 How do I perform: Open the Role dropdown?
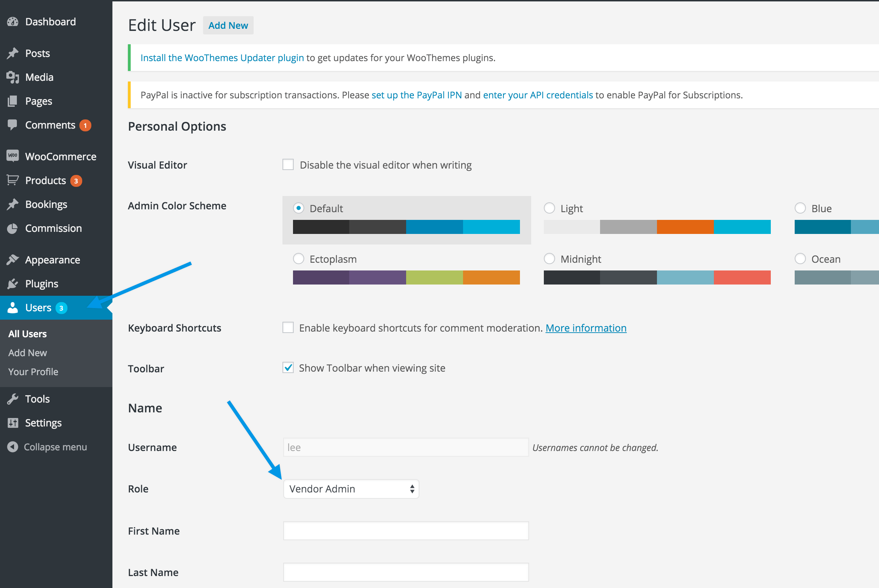coord(351,489)
